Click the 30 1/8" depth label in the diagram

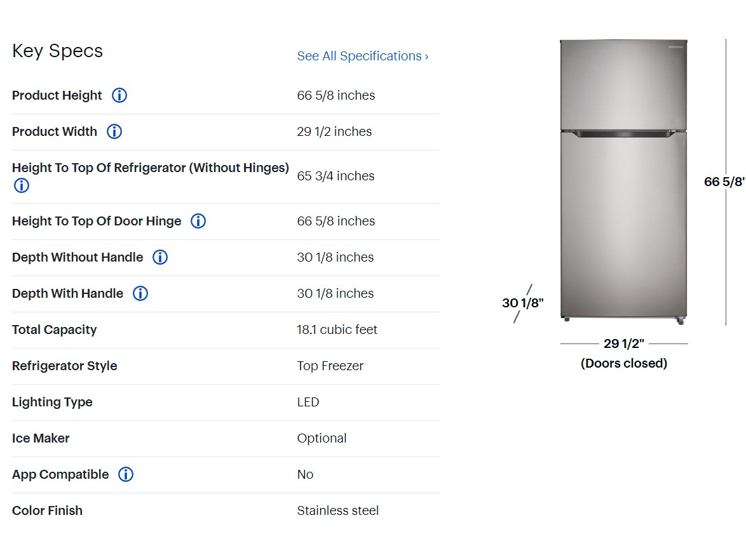tap(523, 303)
